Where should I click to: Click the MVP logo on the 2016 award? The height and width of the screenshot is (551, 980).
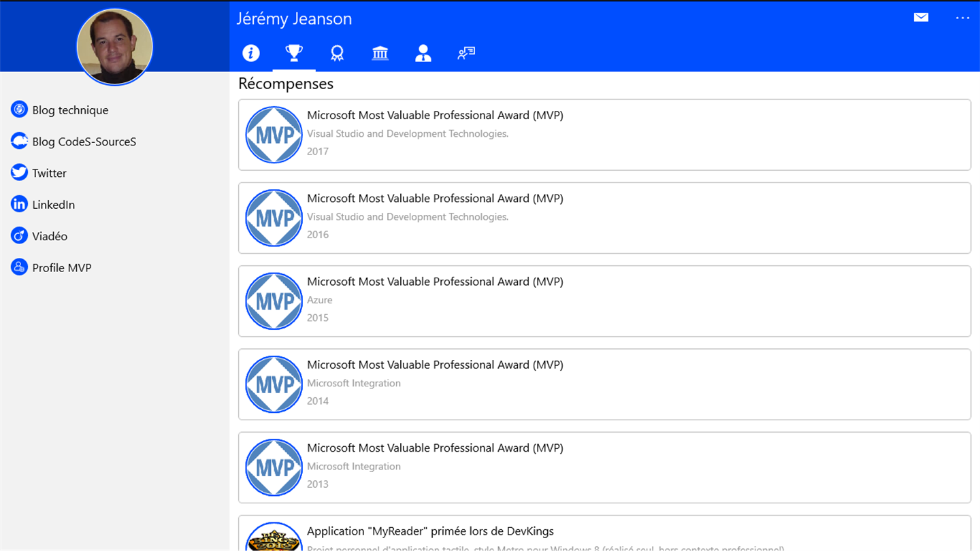[x=274, y=218]
